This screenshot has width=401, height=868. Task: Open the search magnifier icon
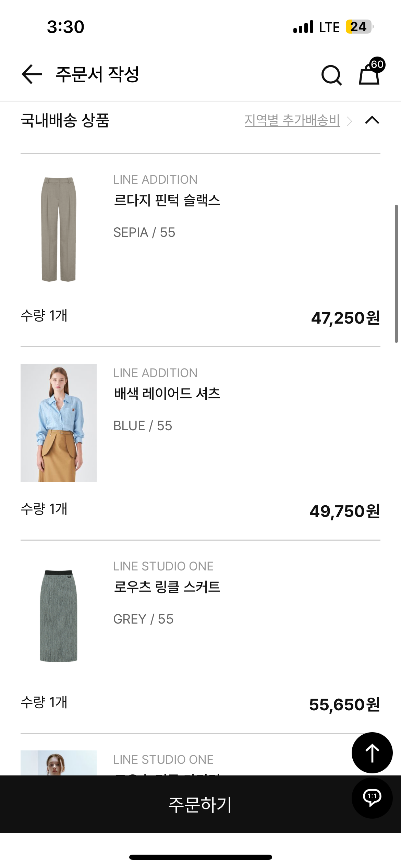coord(331,75)
